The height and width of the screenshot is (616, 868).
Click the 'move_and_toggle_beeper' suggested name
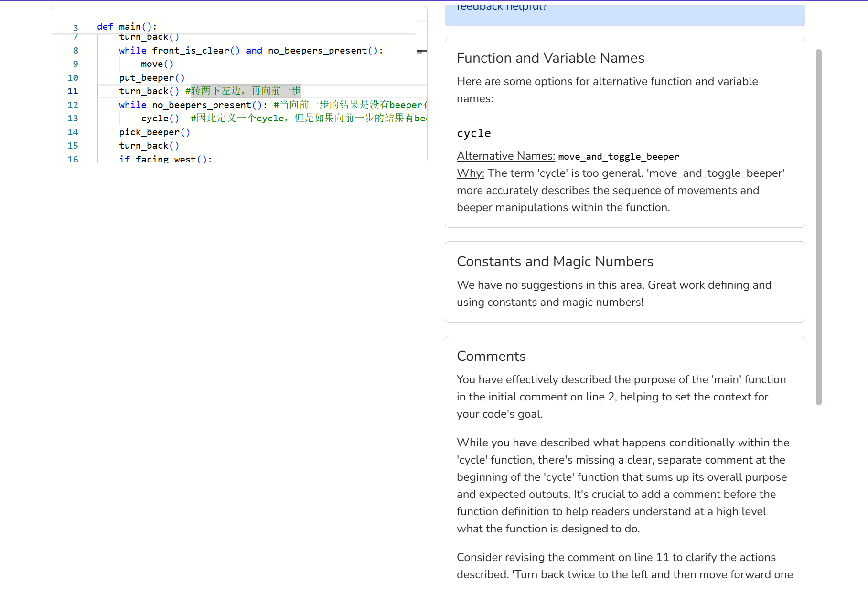tap(619, 157)
